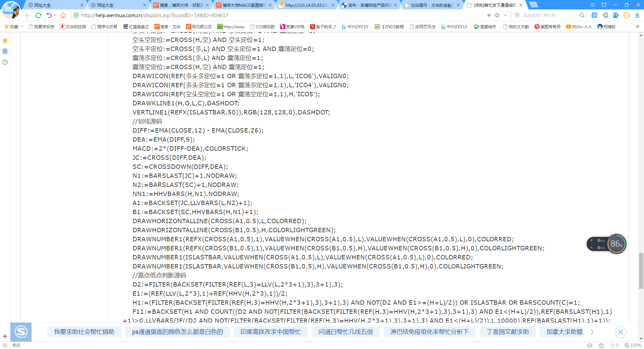Click the green reload page button

tap(38, 15)
